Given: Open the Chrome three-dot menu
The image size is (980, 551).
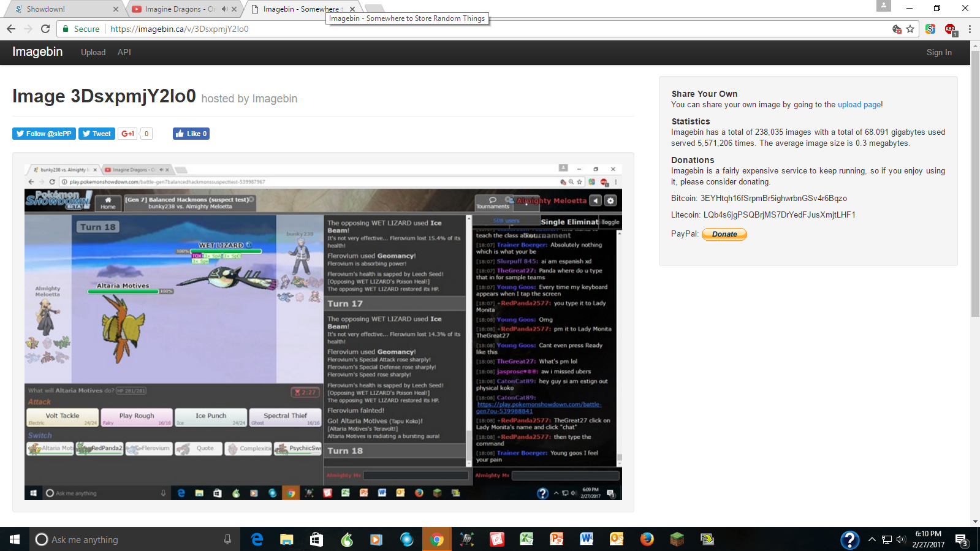Looking at the screenshot, I should point(970,29).
